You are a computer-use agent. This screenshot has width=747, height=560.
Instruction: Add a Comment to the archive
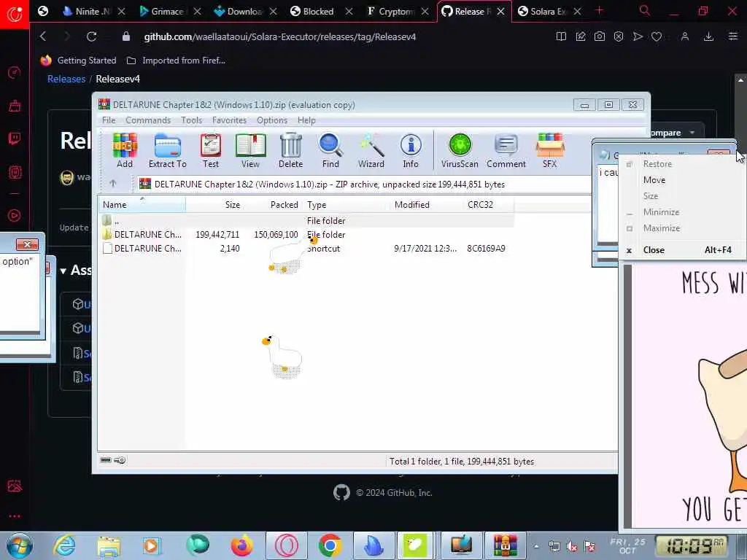(506, 150)
